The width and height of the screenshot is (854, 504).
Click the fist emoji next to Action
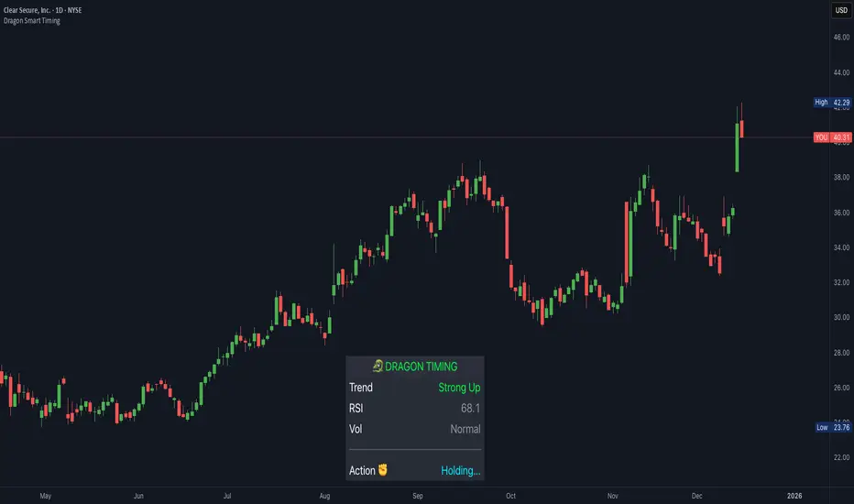[384, 471]
